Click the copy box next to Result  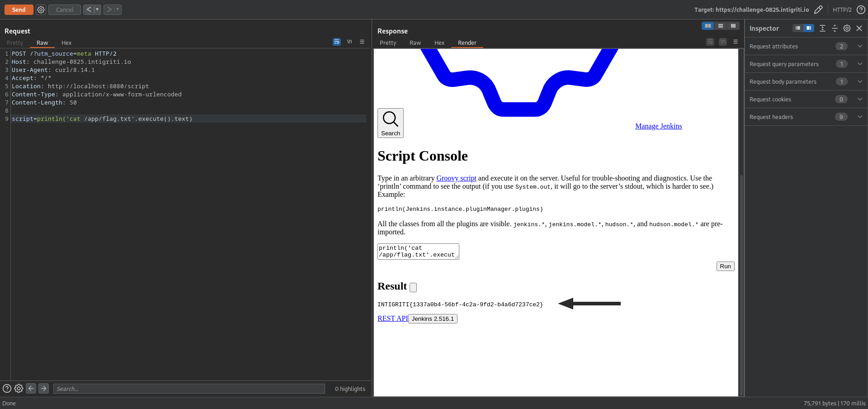(413, 287)
